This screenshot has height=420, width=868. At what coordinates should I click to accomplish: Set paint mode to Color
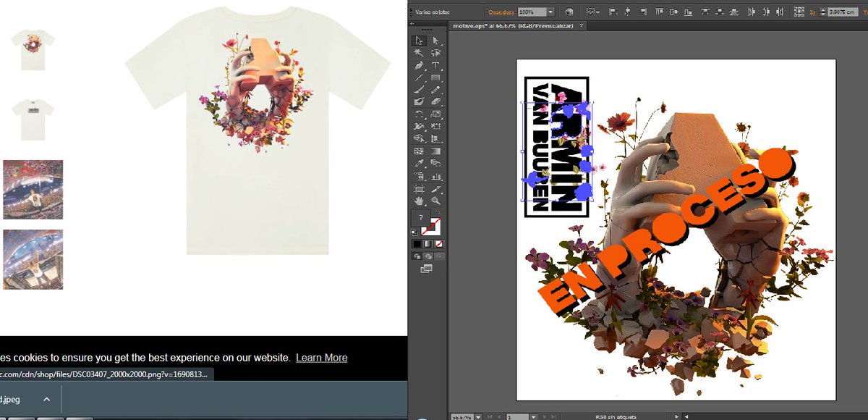417,244
